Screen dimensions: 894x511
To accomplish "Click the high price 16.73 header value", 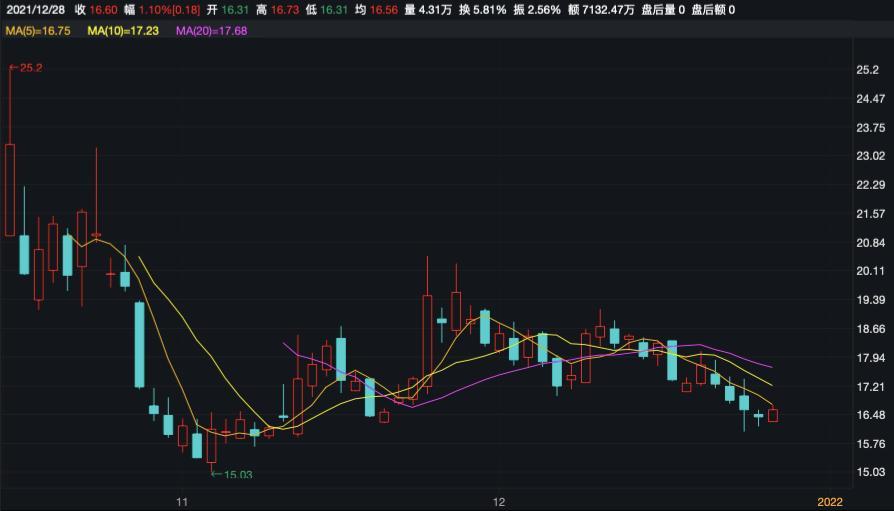I will pyautogui.click(x=285, y=10).
